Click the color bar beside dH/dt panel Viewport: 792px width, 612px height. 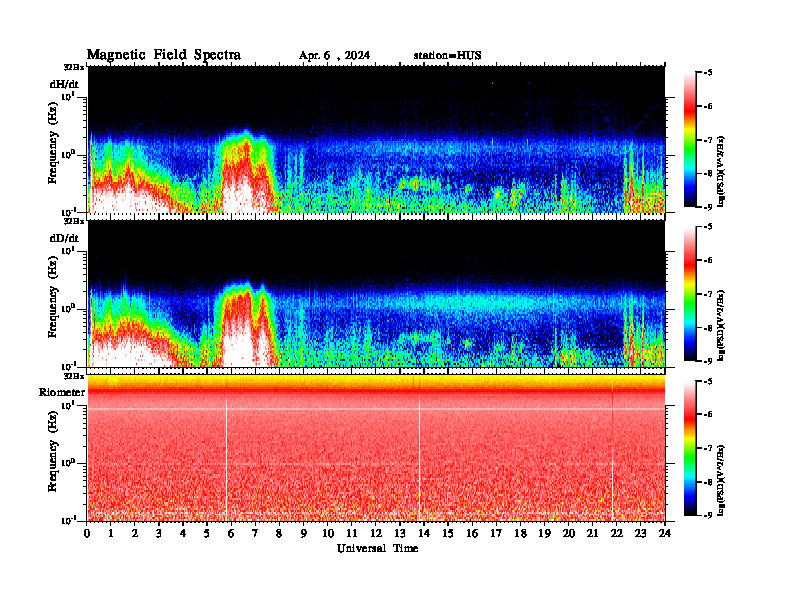click(690, 140)
